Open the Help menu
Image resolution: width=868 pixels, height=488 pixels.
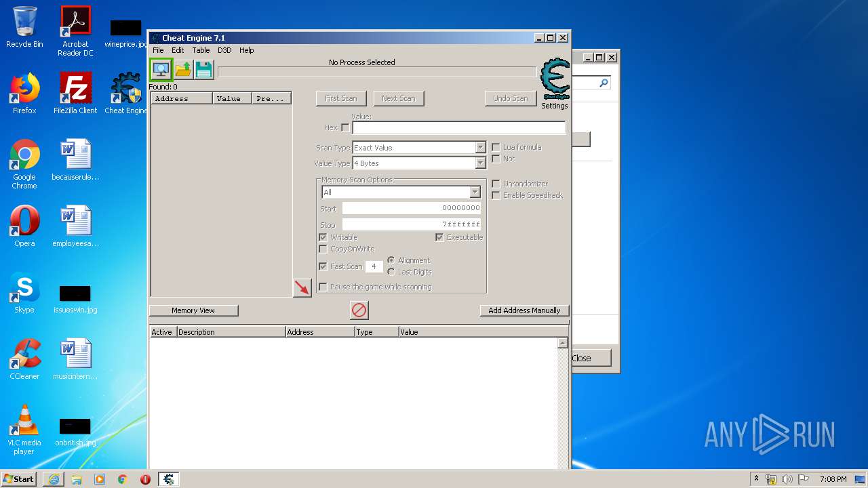pos(247,50)
